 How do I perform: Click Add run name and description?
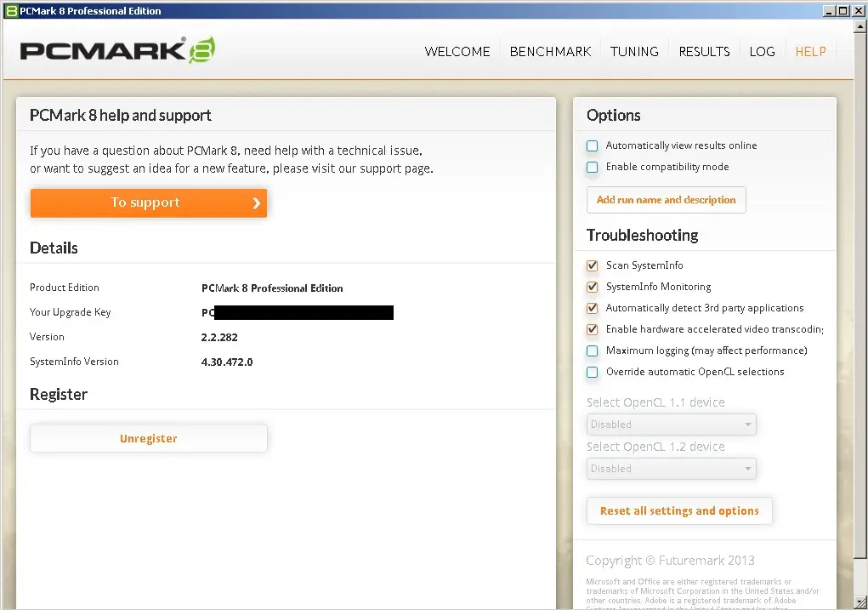click(x=666, y=200)
